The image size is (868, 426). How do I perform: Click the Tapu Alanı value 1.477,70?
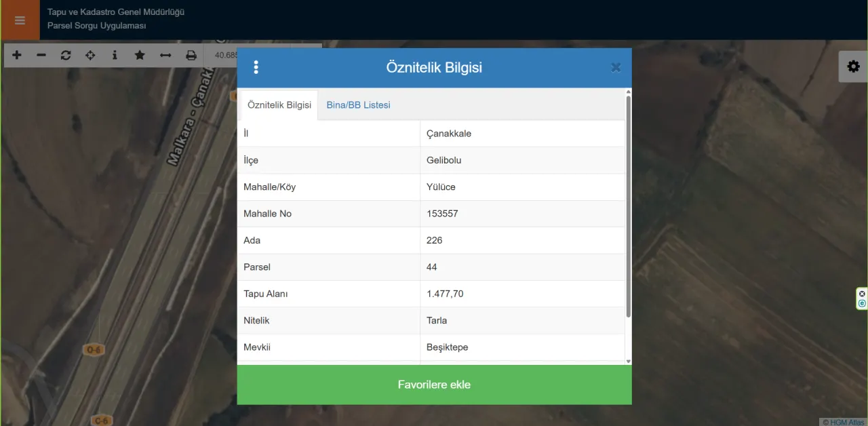point(445,294)
